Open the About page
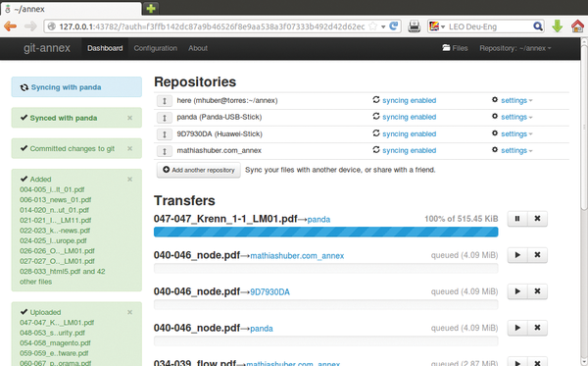Image resolution: width=588 pixels, height=366 pixels. pyautogui.click(x=198, y=48)
